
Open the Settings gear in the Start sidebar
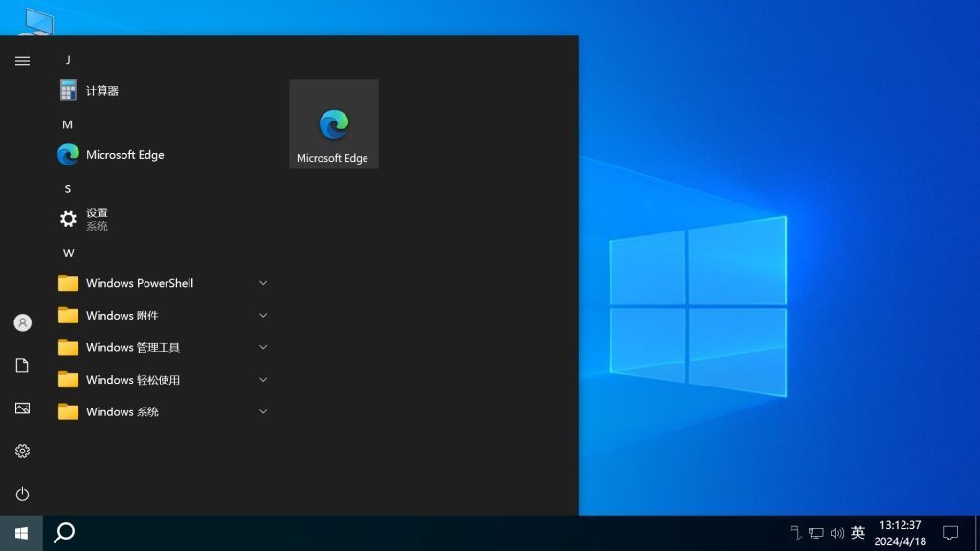(x=22, y=450)
